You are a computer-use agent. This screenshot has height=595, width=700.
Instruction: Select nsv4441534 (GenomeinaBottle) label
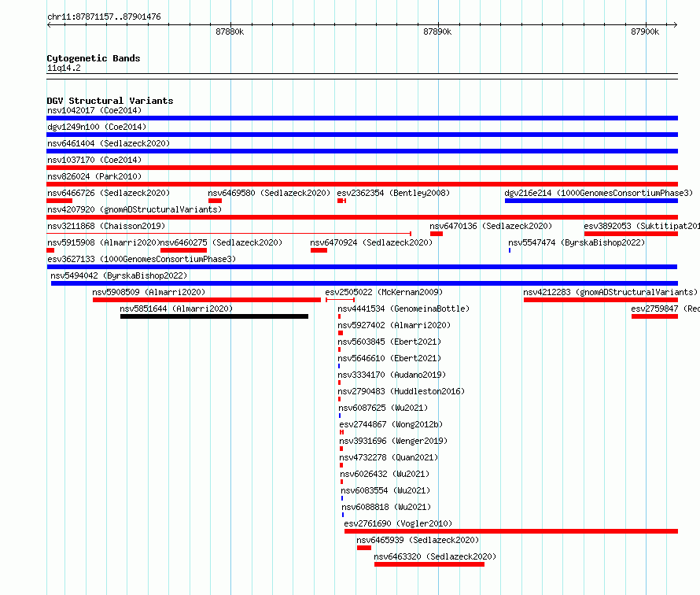click(x=403, y=309)
